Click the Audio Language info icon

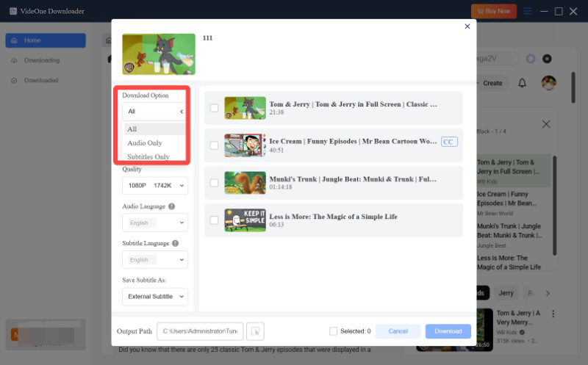[x=171, y=207]
